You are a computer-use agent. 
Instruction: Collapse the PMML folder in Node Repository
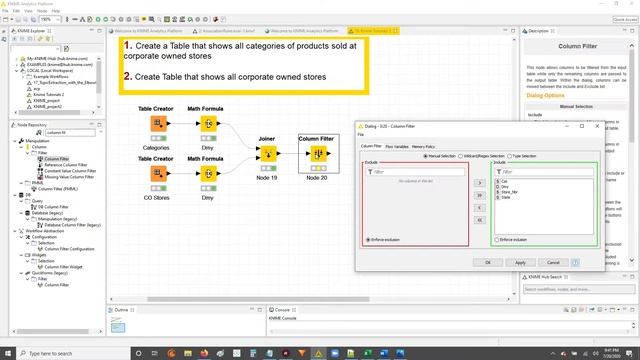click(22, 183)
